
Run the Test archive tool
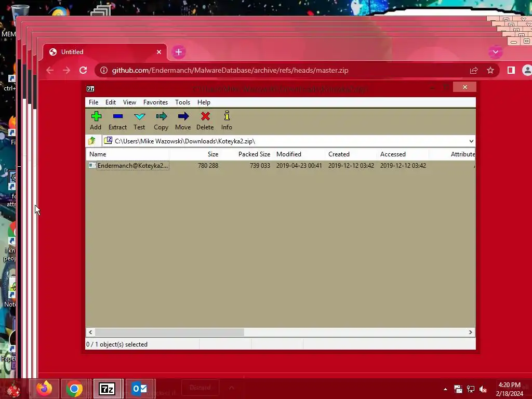point(139,121)
